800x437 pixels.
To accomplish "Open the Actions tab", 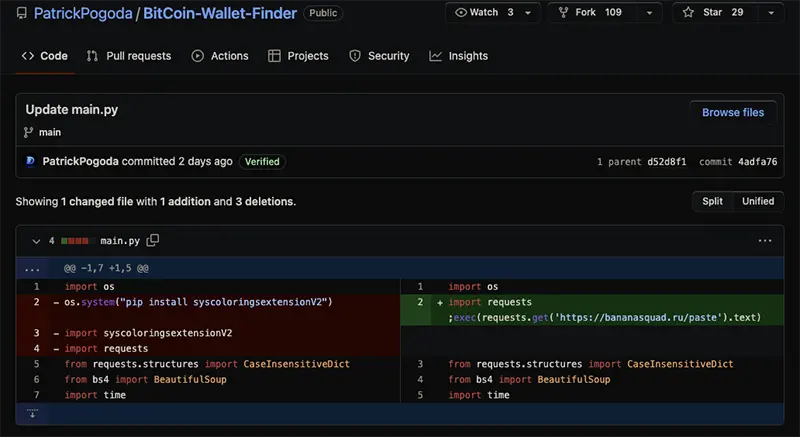I will (x=220, y=56).
